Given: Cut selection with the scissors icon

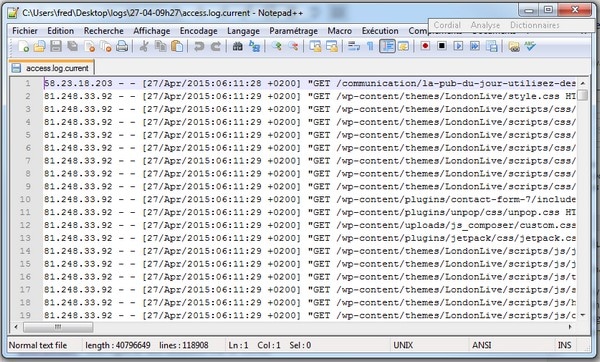Looking at the screenshot, I should (x=144, y=47).
